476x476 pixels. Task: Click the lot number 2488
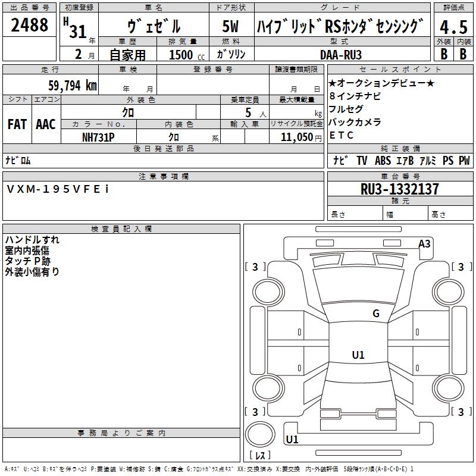[x=29, y=25]
